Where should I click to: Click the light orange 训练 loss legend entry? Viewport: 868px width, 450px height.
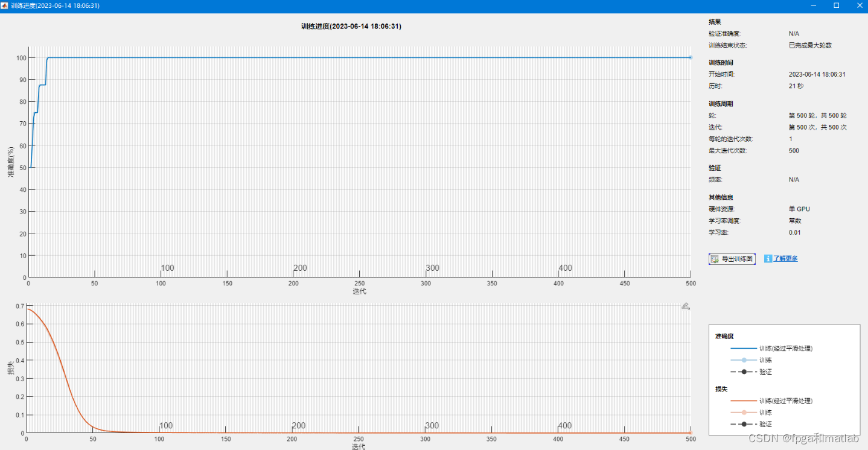765,413
